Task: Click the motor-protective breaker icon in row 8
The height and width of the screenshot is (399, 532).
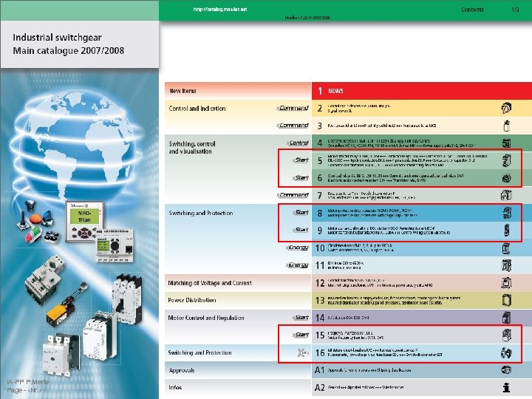Action: coord(507,213)
